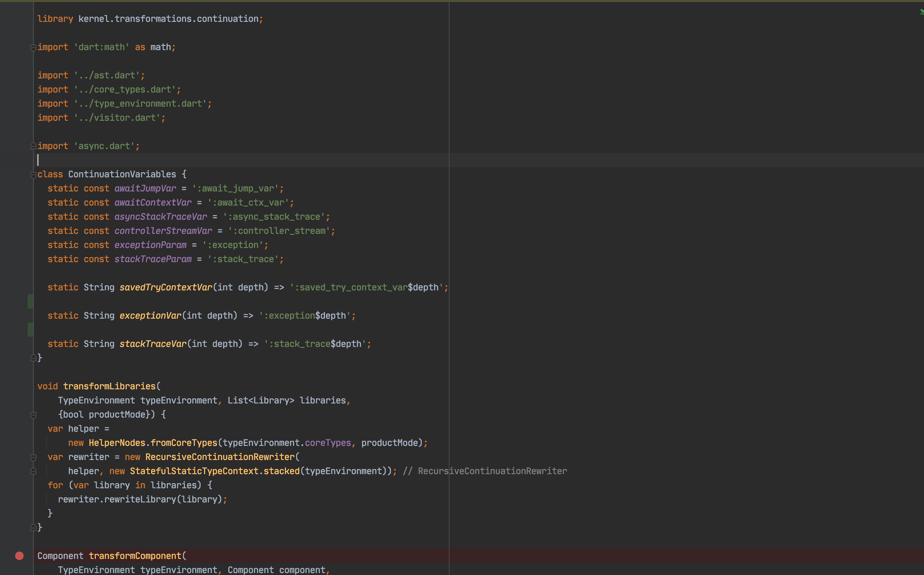Click the RecursiveContinuationRewriter folded comment hint
Screen dimensions: 924x575
(485, 471)
